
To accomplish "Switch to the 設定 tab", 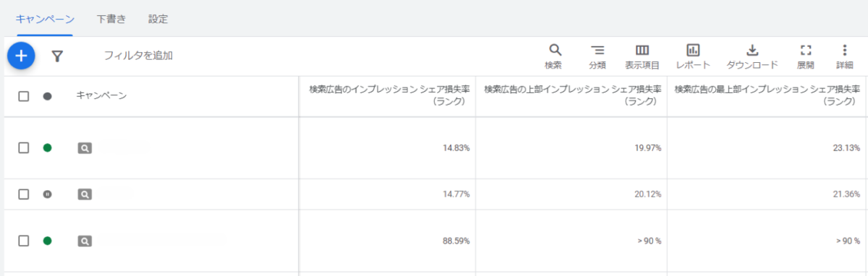I will pos(158,20).
